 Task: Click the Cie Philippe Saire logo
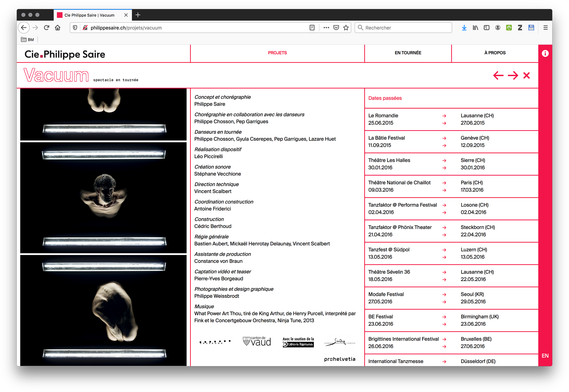tap(65, 54)
